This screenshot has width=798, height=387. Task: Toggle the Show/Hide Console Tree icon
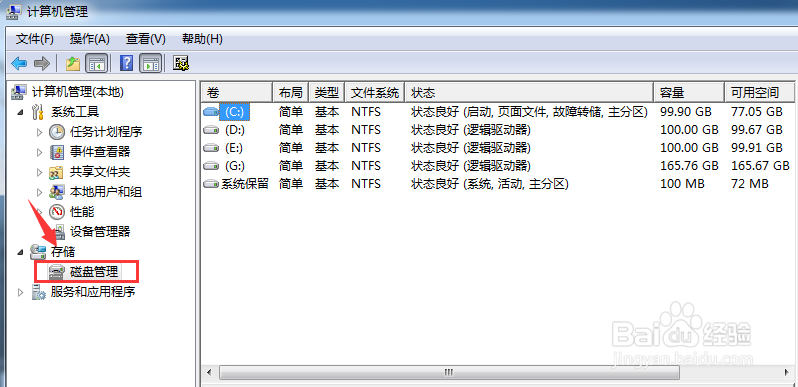(96, 64)
